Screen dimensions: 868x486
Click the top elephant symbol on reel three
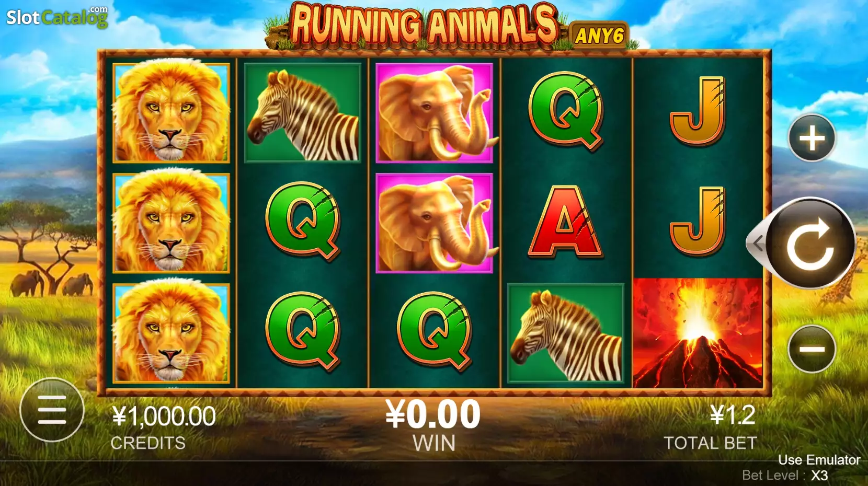click(435, 113)
